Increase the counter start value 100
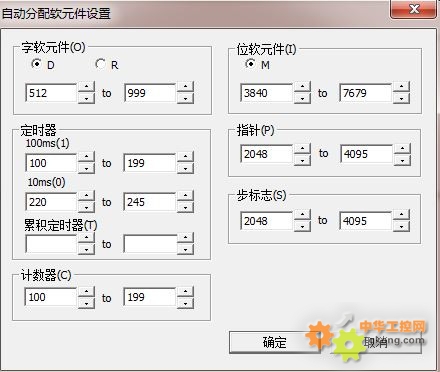 [x=86, y=291]
